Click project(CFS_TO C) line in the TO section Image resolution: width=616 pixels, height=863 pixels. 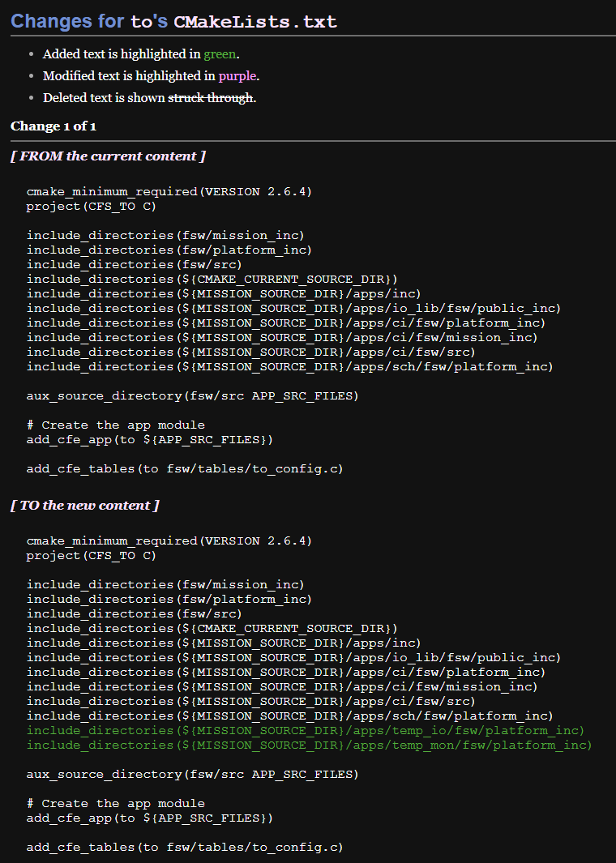click(x=91, y=556)
